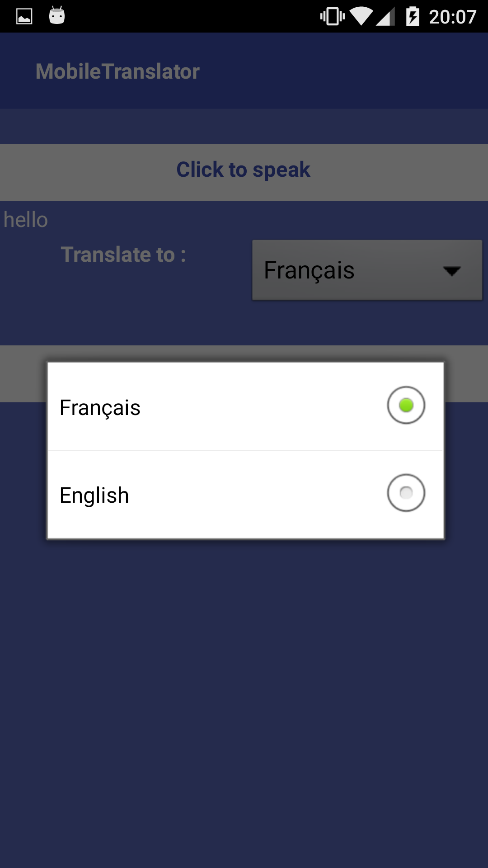
Task: Choose the Français list entry
Action: point(245,406)
